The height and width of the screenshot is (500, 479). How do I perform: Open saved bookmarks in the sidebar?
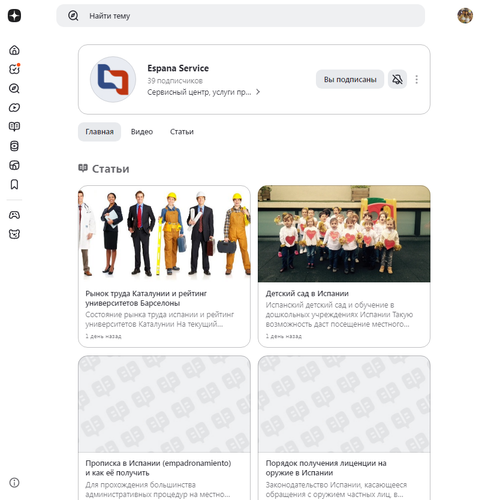point(14,184)
